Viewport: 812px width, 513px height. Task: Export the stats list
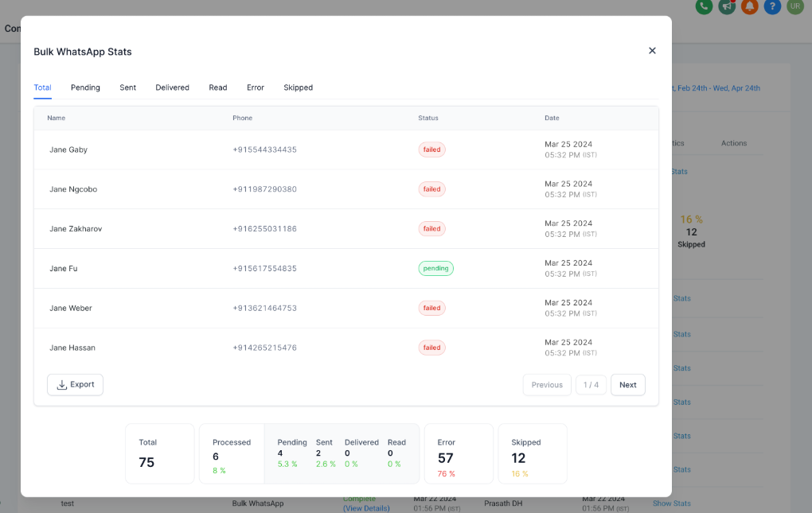tap(75, 385)
